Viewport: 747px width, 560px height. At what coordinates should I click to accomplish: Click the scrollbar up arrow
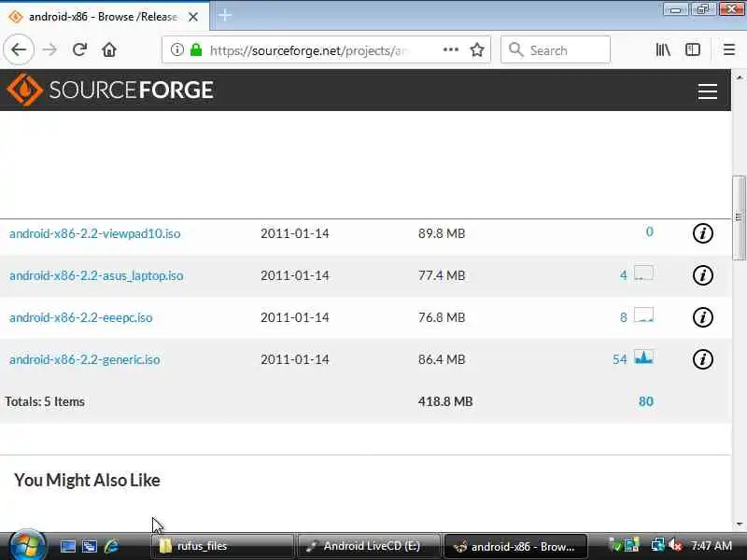point(739,77)
